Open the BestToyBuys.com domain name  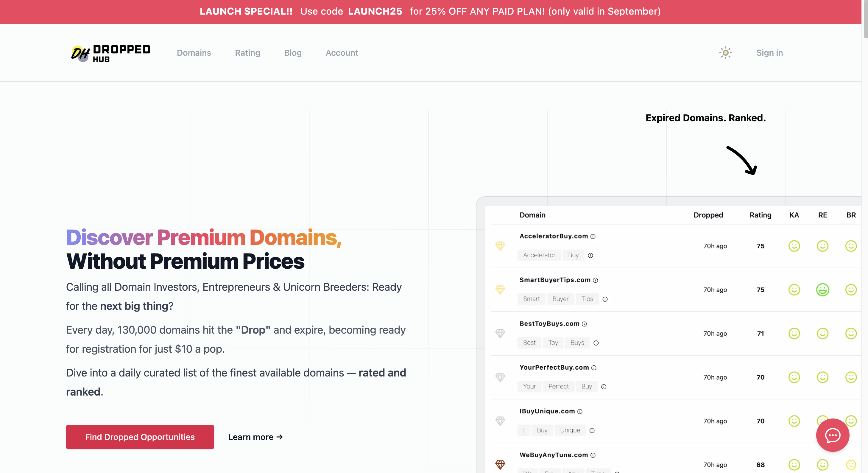click(549, 324)
